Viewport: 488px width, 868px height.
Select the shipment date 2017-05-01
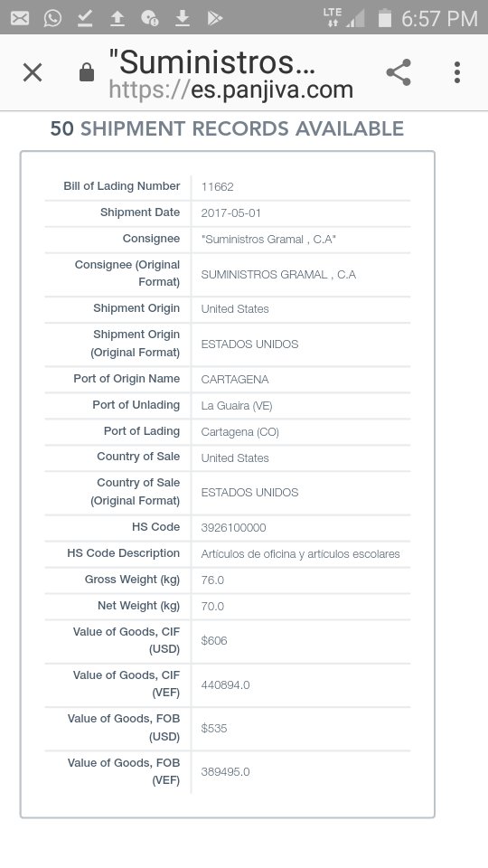pyautogui.click(x=230, y=213)
